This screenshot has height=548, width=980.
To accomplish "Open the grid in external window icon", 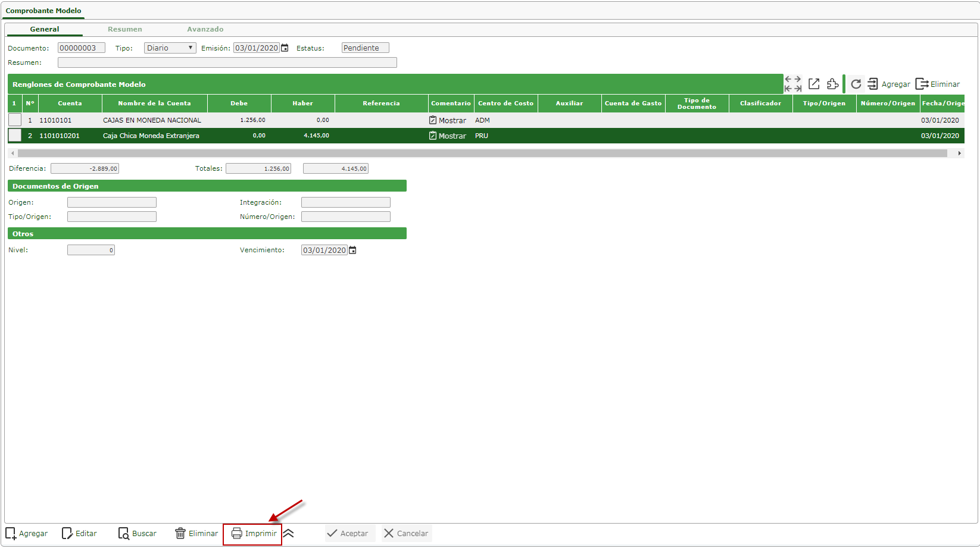I will pos(814,84).
